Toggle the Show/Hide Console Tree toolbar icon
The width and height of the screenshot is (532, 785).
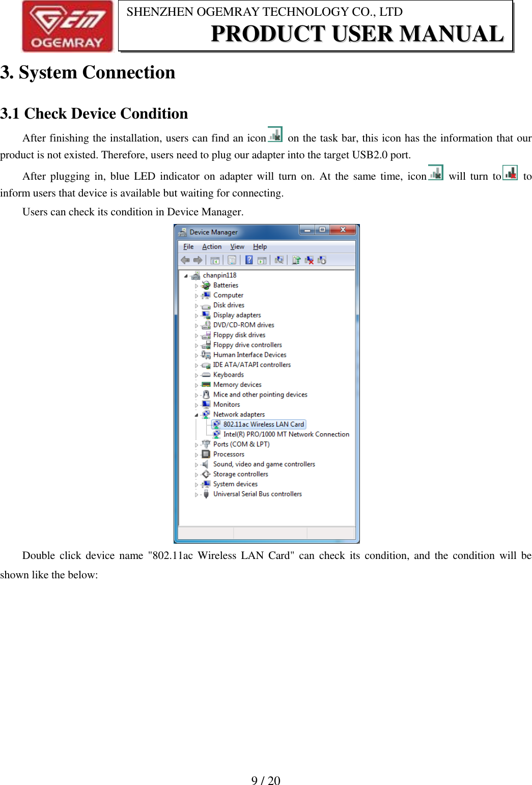click(215, 260)
